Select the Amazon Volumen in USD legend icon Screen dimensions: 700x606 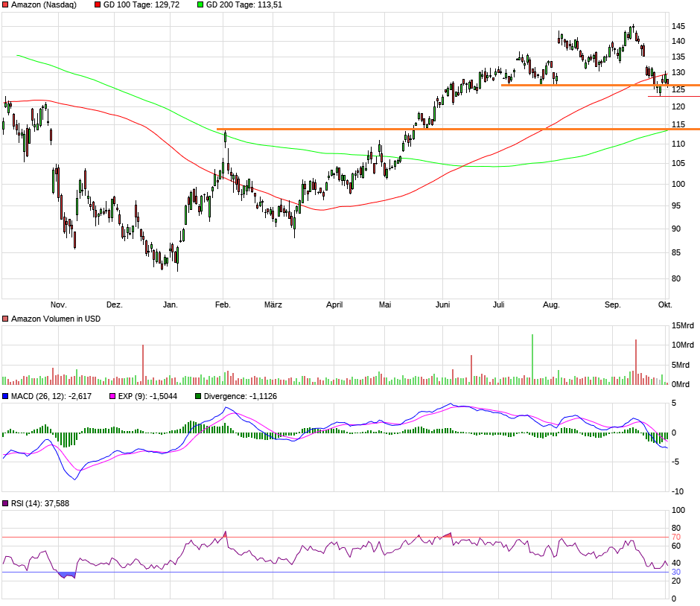pos(5,318)
